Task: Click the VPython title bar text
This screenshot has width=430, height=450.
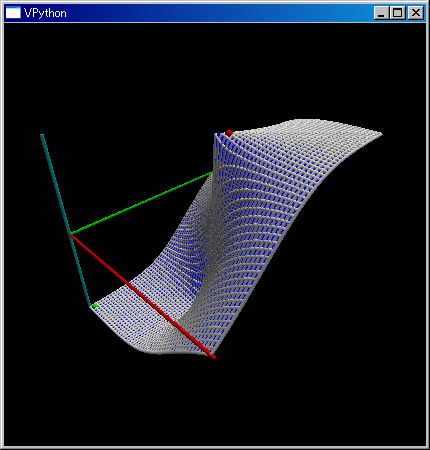Action: [x=45, y=13]
